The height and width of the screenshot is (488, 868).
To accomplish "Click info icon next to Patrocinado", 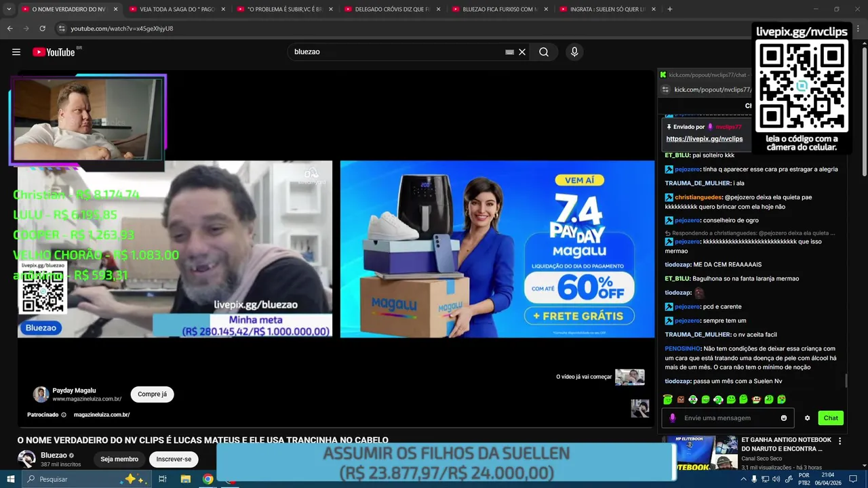I will [64, 415].
